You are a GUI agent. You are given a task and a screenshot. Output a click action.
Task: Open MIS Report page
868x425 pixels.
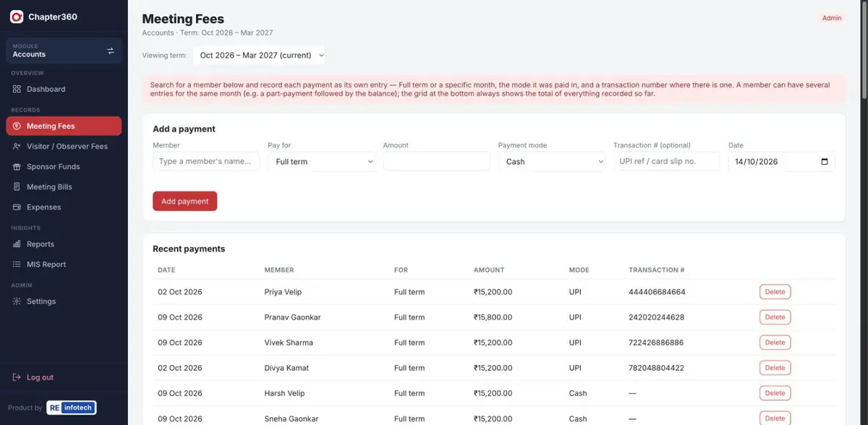coord(64,265)
